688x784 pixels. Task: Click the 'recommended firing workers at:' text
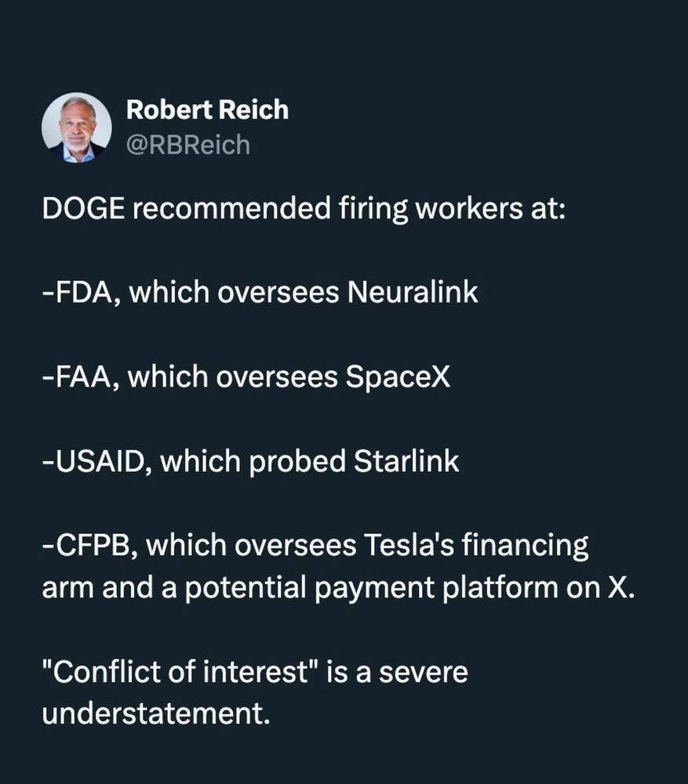pyautogui.click(x=349, y=209)
